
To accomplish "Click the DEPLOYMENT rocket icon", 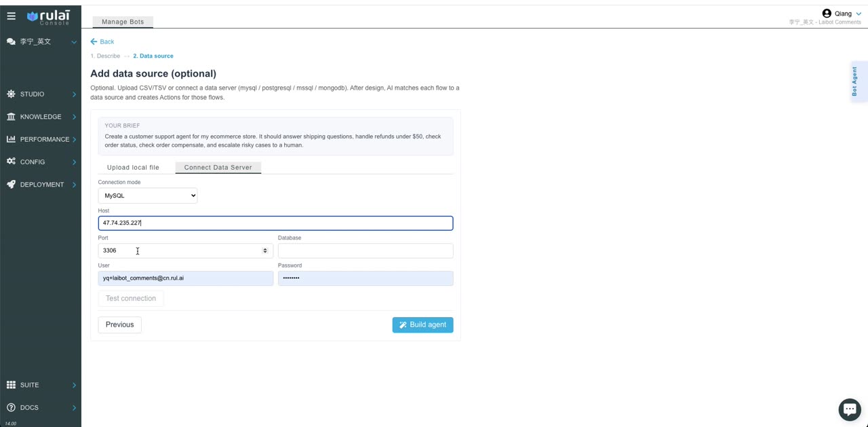I will [x=11, y=185].
